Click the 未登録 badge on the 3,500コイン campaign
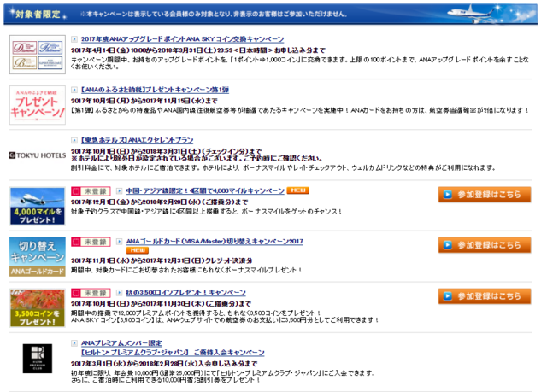 point(91,293)
